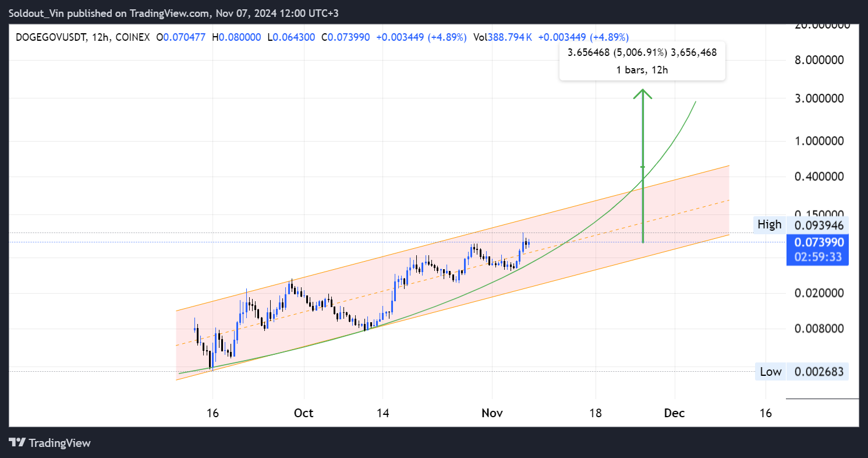Click the Oct date label on time axis
This screenshot has width=868, height=458.
(x=304, y=413)
